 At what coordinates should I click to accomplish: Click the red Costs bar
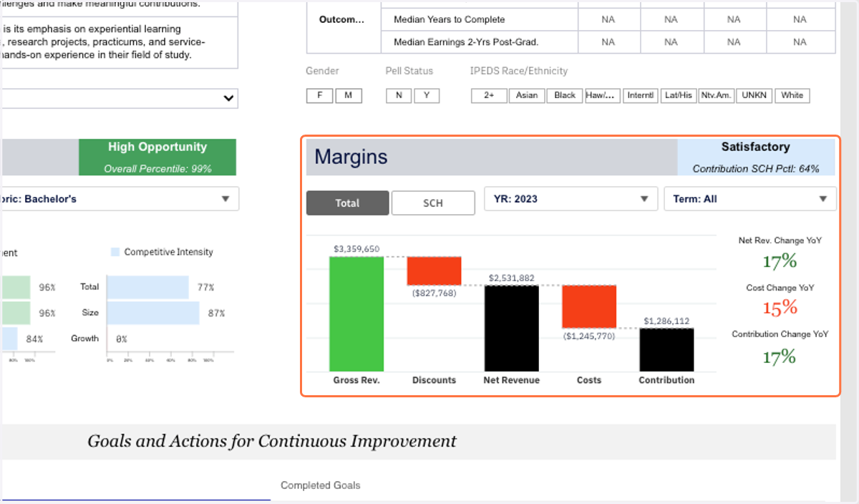point(589,306)
